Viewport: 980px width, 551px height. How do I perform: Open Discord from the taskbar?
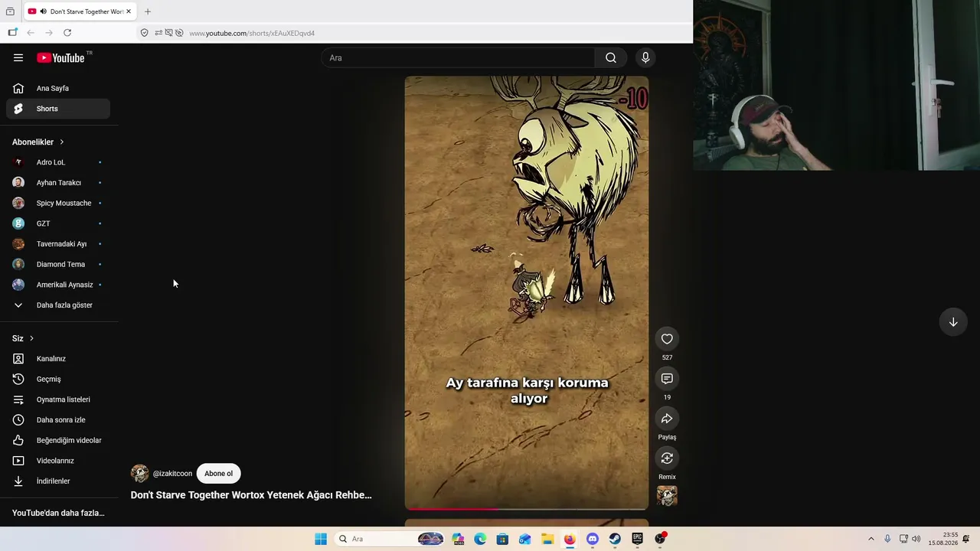click(593, 539)
